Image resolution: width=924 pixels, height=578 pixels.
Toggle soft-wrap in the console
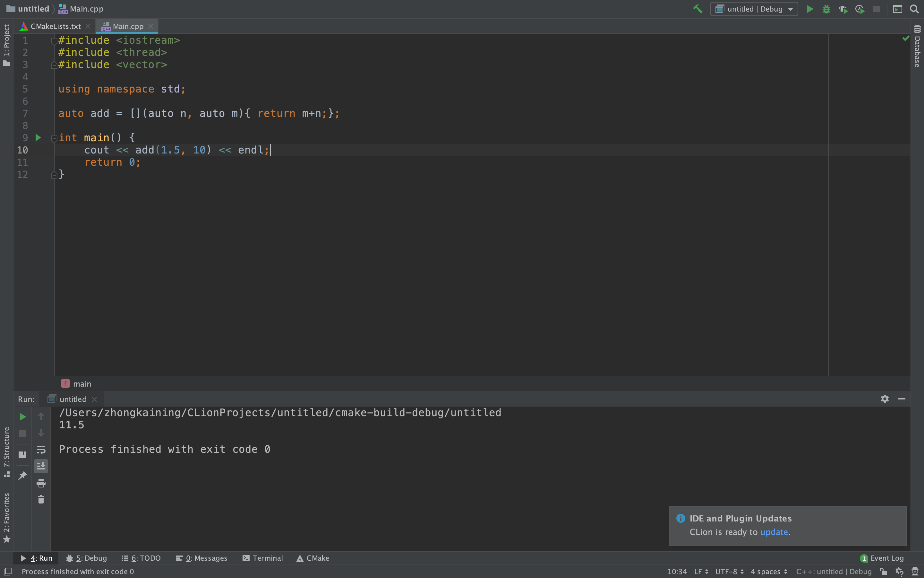coord(41,450)
